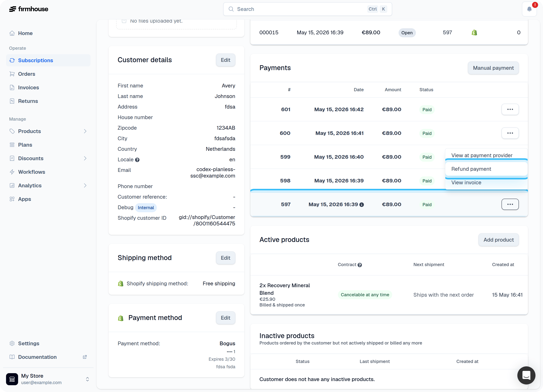Open actions menu for payment 600

[510, 133]
